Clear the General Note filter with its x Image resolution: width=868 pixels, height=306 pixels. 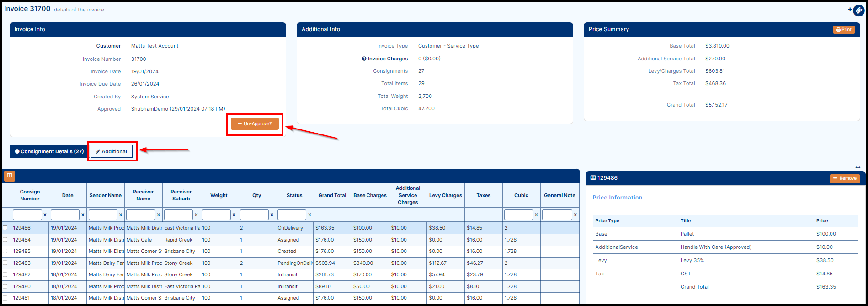(575, 215)
